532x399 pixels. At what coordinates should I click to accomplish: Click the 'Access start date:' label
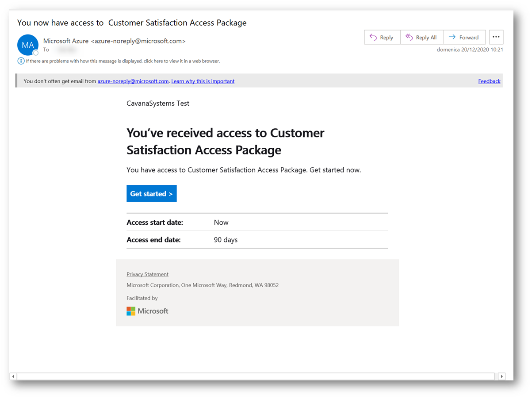tap(155, 223)
